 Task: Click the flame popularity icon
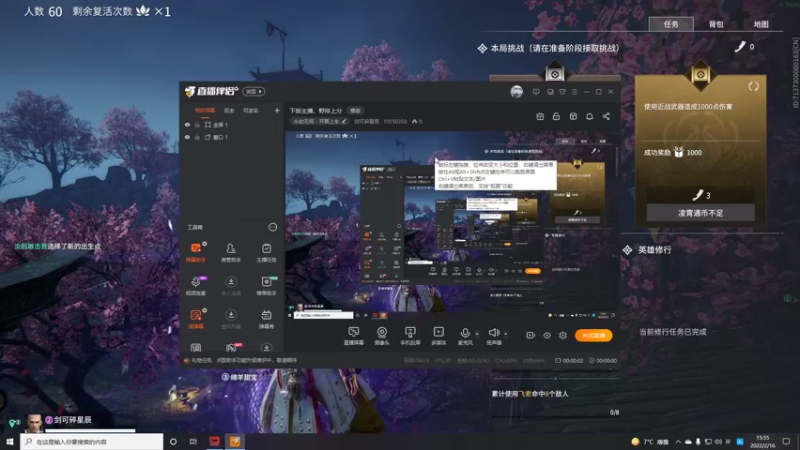[x=414, y=121]
